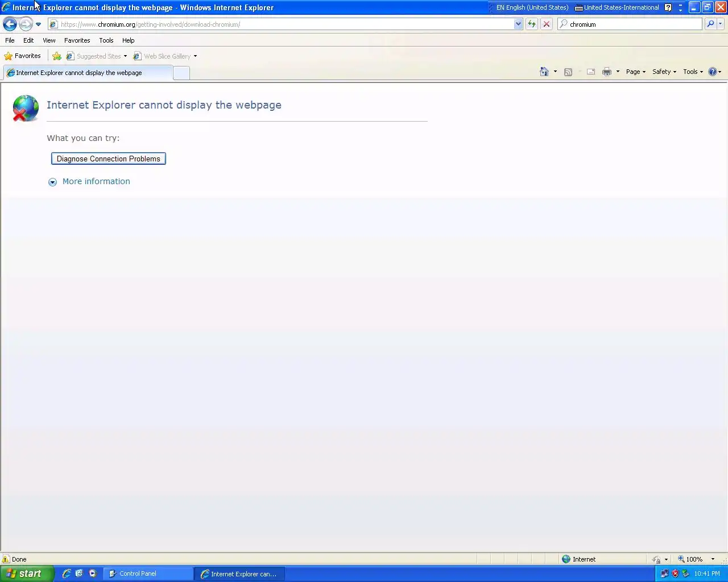Click the 100% zoom level button
This screenshot has width=728, height=582.
click(690, 559)
